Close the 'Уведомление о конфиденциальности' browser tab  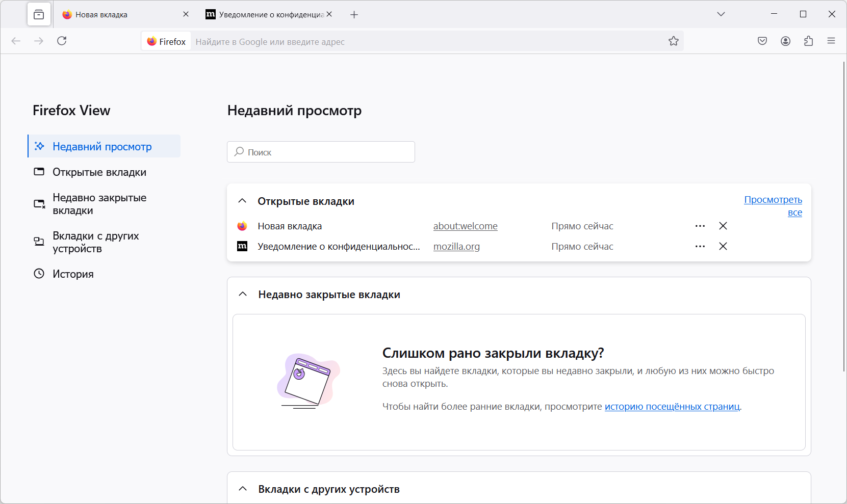pyautogui.click(x=329, y=14)
